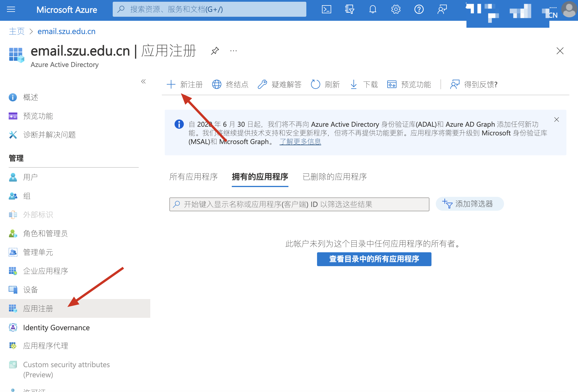Open the 了解更多信息 link

[x=300, y=142]
